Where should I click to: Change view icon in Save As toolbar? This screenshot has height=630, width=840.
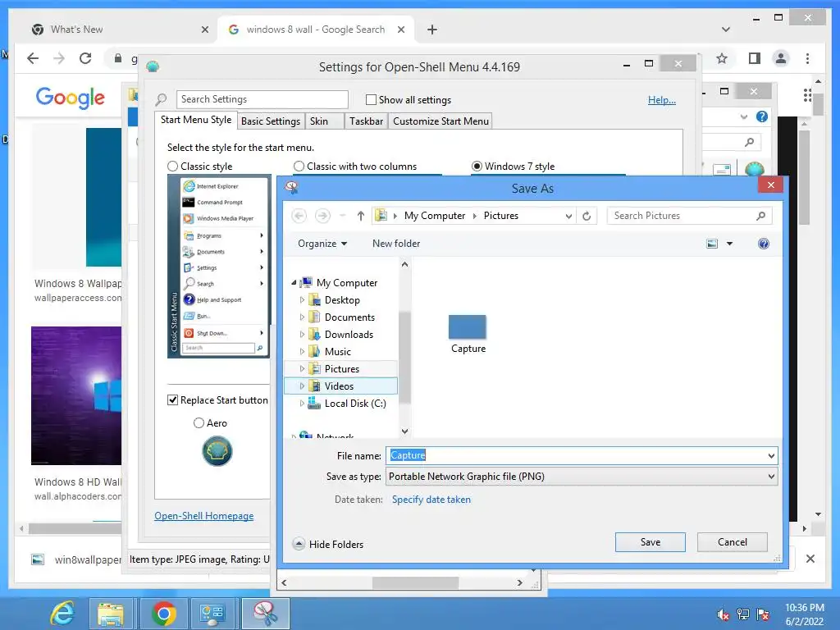point(712,244)
